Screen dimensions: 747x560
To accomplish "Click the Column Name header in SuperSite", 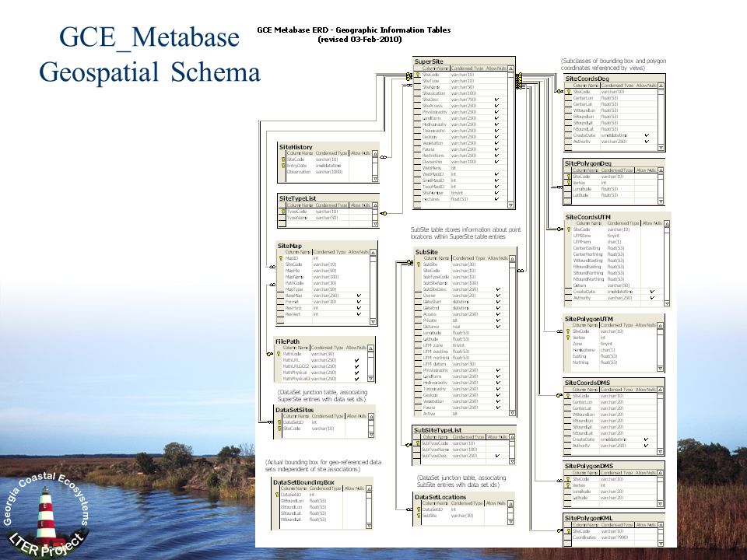I will (436, 68).
